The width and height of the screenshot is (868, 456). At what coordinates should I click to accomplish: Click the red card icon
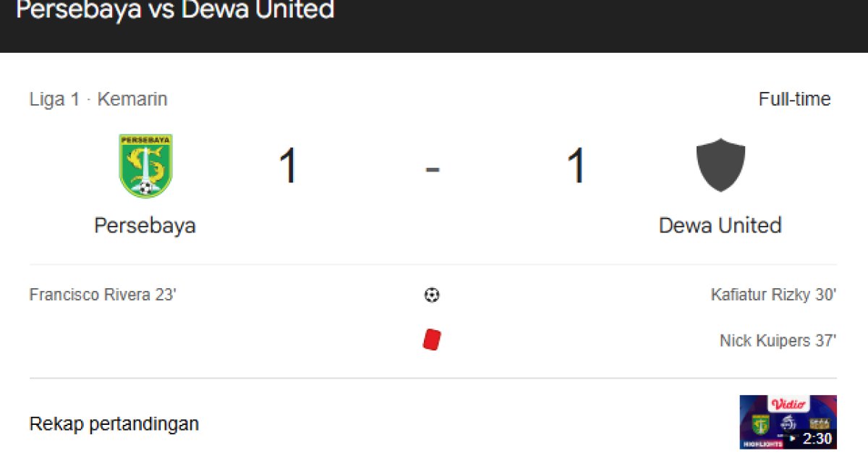coord(432,340)
